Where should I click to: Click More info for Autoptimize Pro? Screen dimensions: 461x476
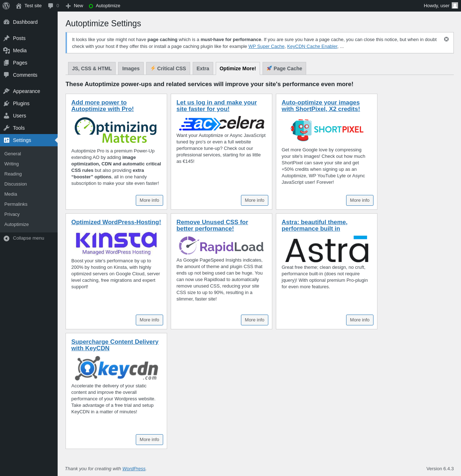tap(149, 200)
